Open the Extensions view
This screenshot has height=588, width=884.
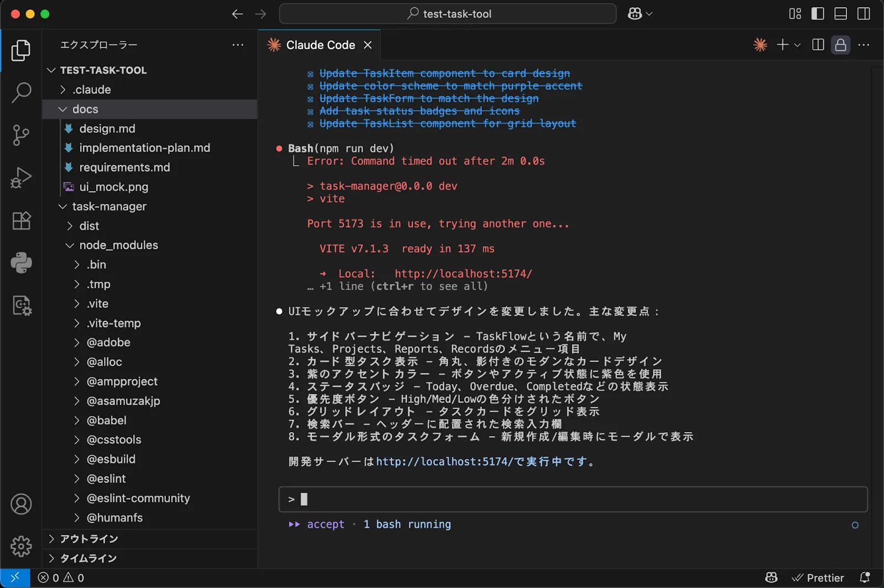pyautogui.click(x=21, y=221)
